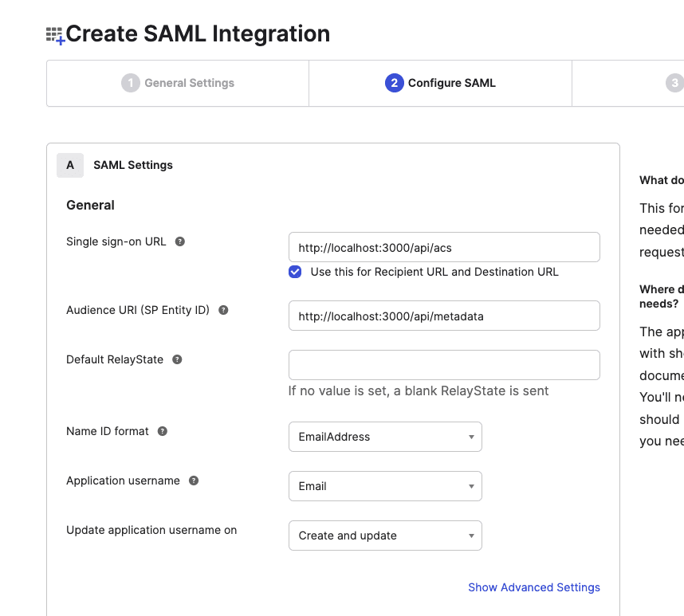684x616 pixels.
Task: Click the Create SAML Integration grid icon
Action: click(54, 33)
